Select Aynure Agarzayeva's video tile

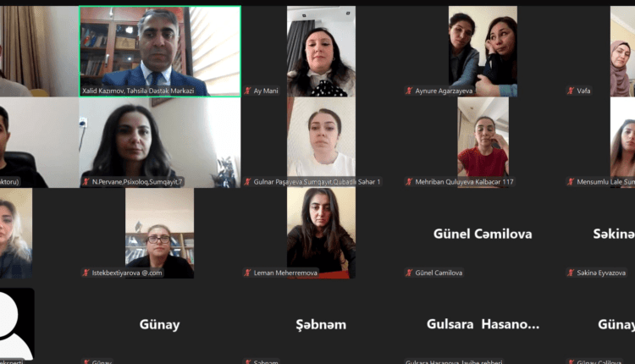tap(483, 51)
